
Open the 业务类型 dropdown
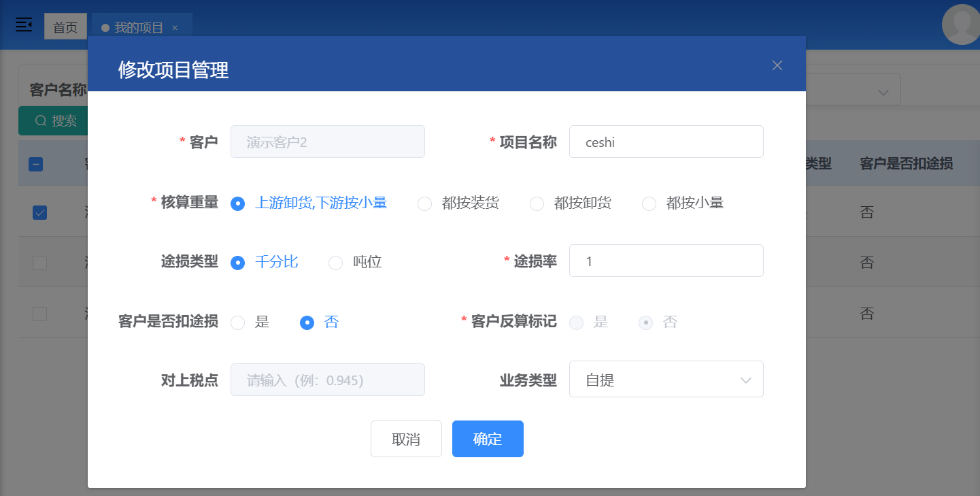coord(666,379)
